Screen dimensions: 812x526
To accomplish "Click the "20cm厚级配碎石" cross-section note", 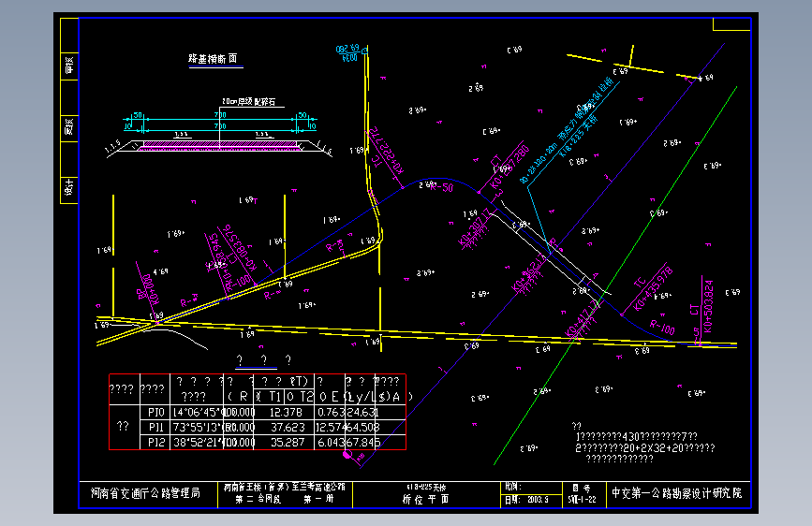I will (x=249, y=101).
